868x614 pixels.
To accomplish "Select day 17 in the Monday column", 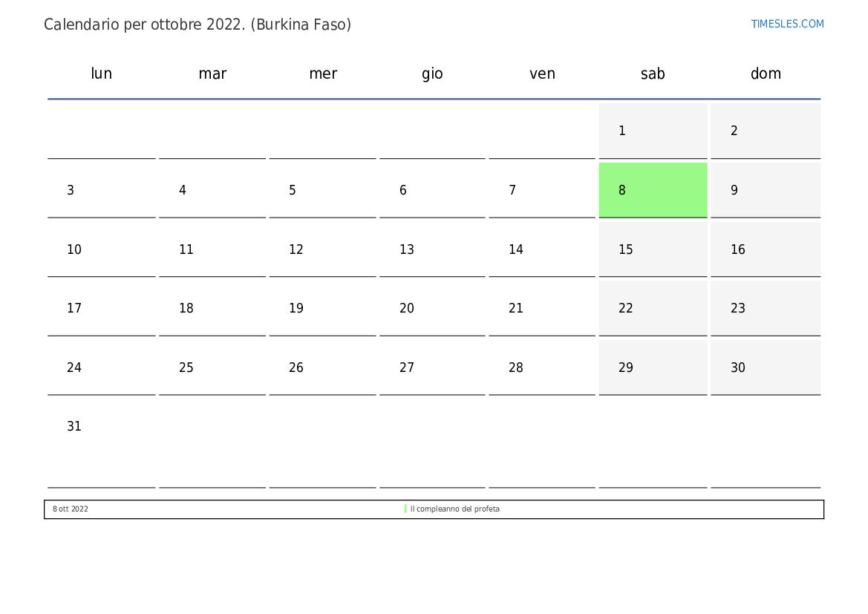I will [101, 308].
